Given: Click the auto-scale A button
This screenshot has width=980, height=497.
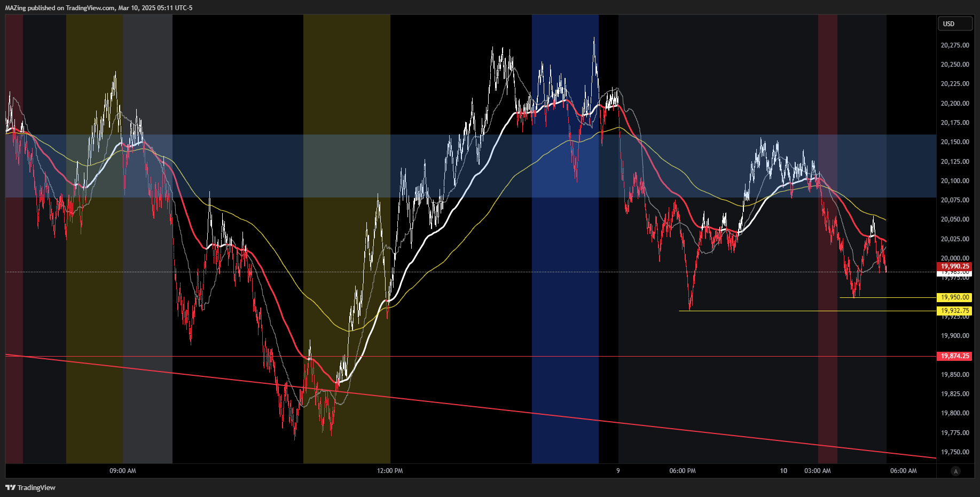Looking at the screenshot, I should pos(955,471).
